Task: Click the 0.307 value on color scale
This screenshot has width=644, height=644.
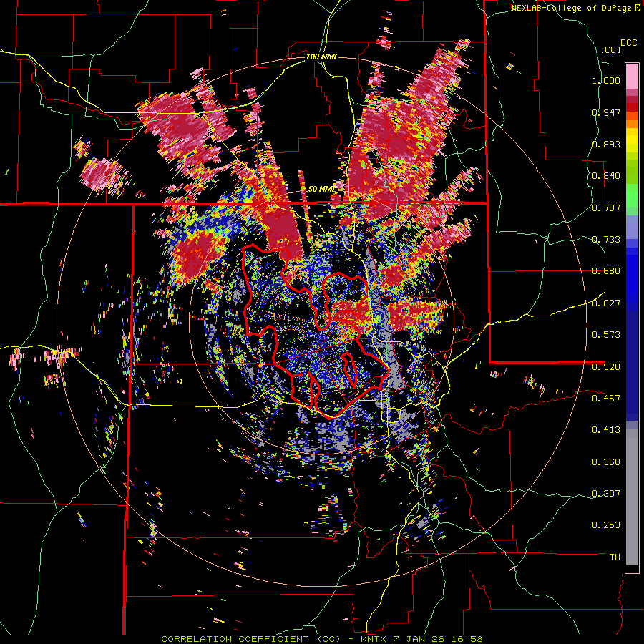Action: pos(606,493)
